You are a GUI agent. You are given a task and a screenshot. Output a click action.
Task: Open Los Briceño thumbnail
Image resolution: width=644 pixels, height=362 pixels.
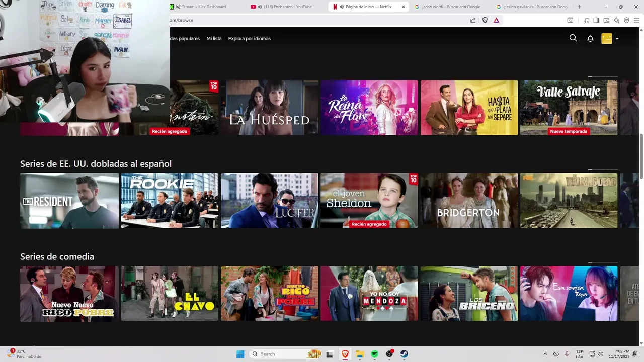click(x=469, y=294)
